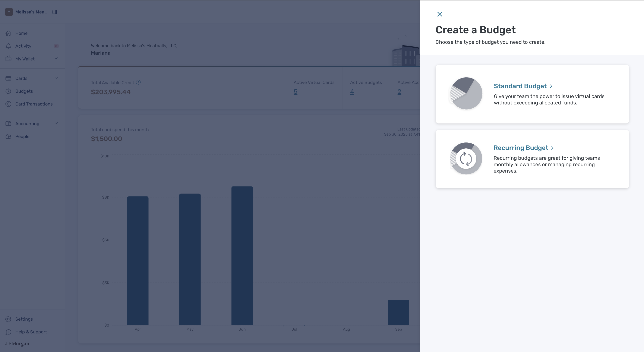The image size is (644, 352).
Task: Click the chevron next to Recurring Budget
Action: click(x=552, y=148)
